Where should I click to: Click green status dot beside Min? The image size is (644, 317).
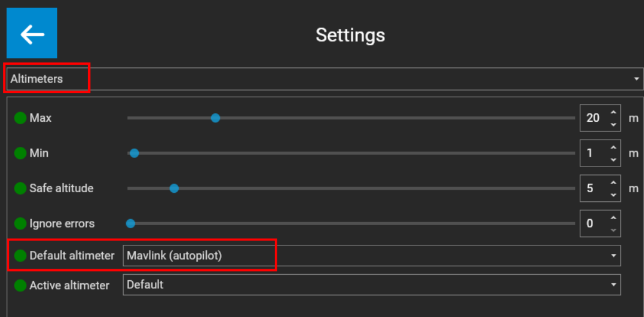[20, 153]
